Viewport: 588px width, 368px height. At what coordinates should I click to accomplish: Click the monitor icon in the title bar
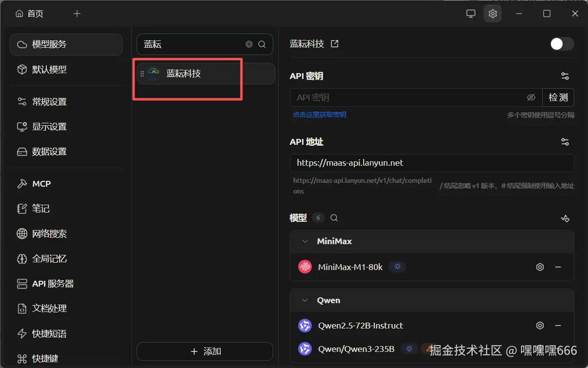click(x=470, y=13)
